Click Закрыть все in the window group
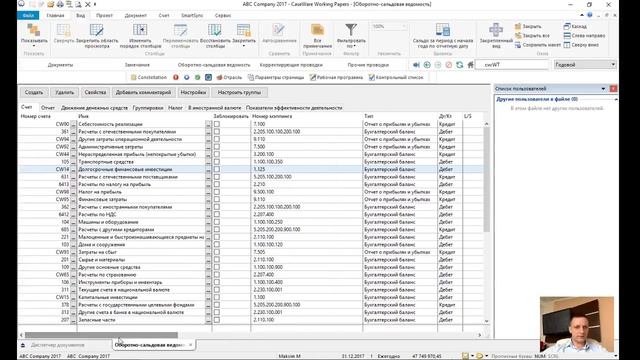 532,36
